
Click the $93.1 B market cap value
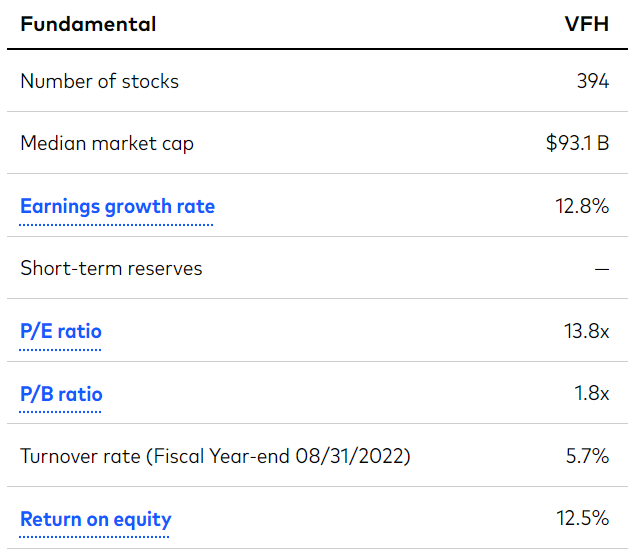571,143
